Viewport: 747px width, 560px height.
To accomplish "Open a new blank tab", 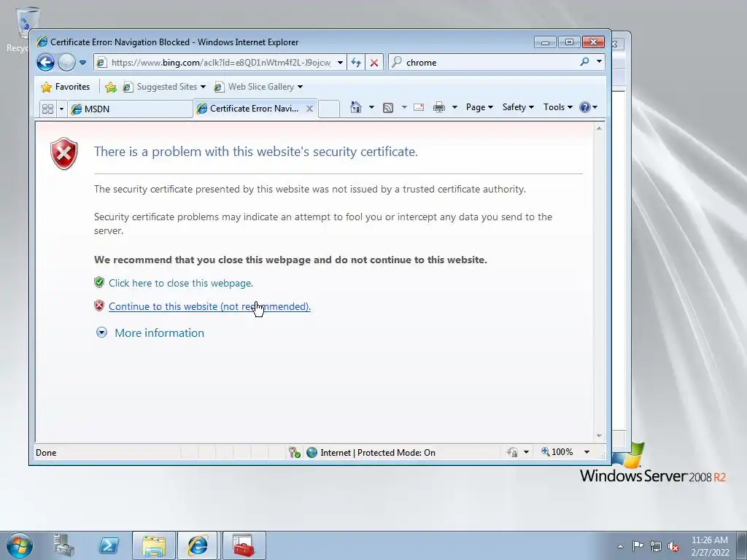I will click(329, 109).
